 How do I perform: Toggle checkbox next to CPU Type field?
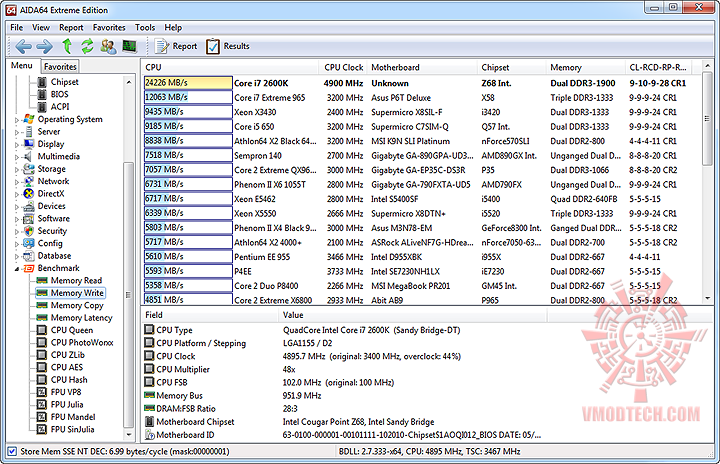[x=149, y=329]
